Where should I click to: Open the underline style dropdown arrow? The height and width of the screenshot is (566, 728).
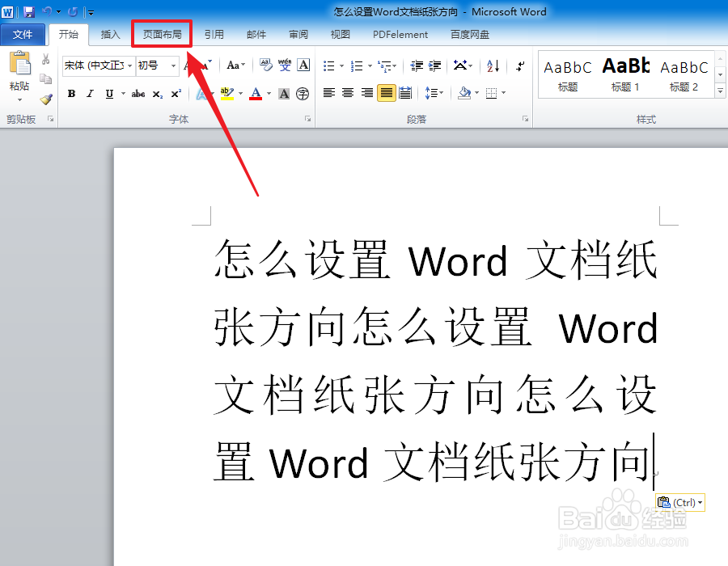coord(123,94)
